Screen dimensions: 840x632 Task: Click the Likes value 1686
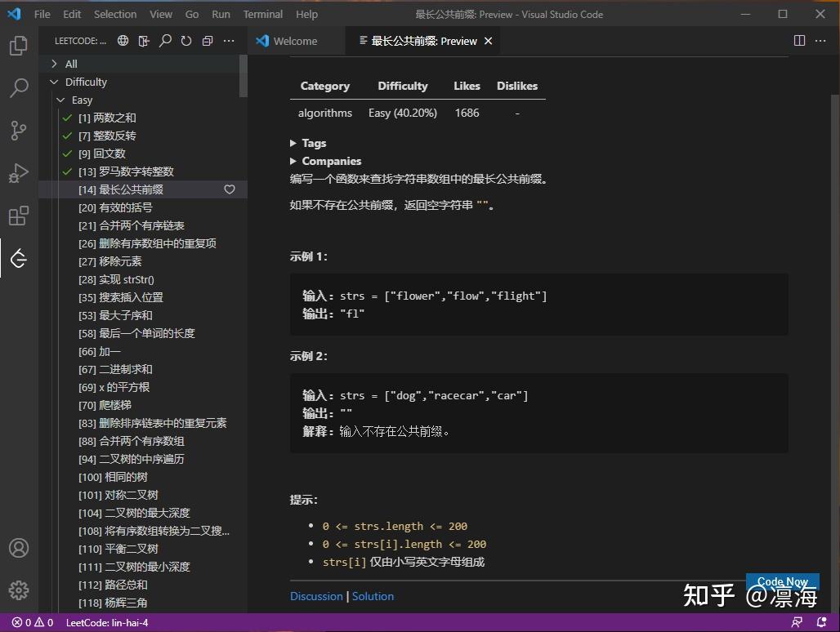point(467,113)
